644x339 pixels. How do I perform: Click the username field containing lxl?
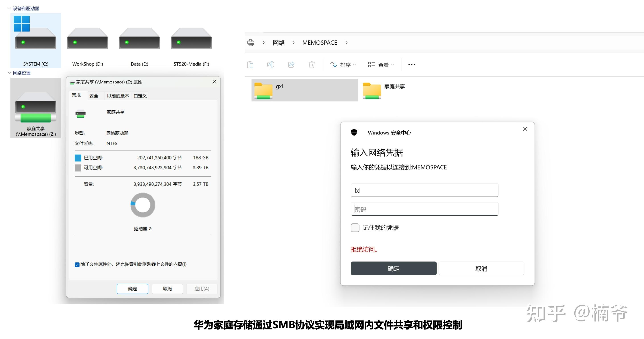[425, 190]
